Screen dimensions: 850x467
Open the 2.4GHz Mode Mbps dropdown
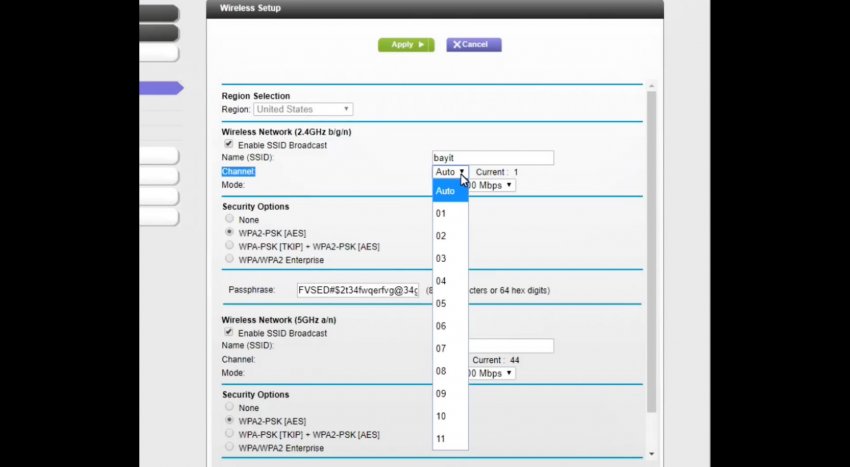click(493, 185)
